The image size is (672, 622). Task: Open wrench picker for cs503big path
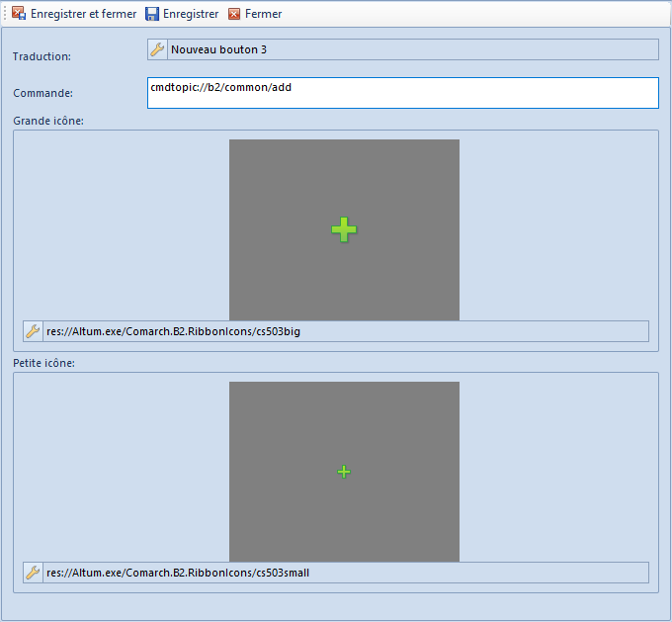pos(33,331)
